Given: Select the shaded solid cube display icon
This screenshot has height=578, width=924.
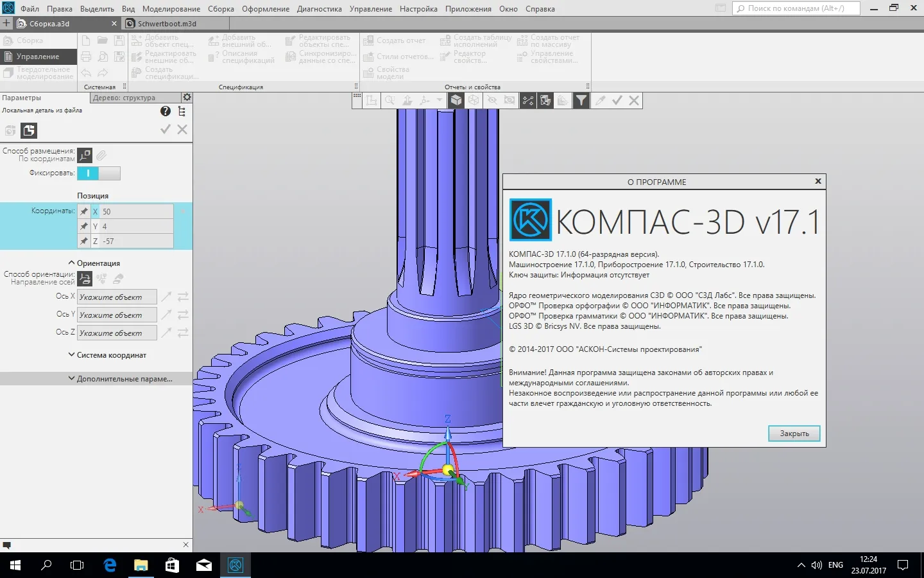Looking at the screenshot, I should pos(456,100).
